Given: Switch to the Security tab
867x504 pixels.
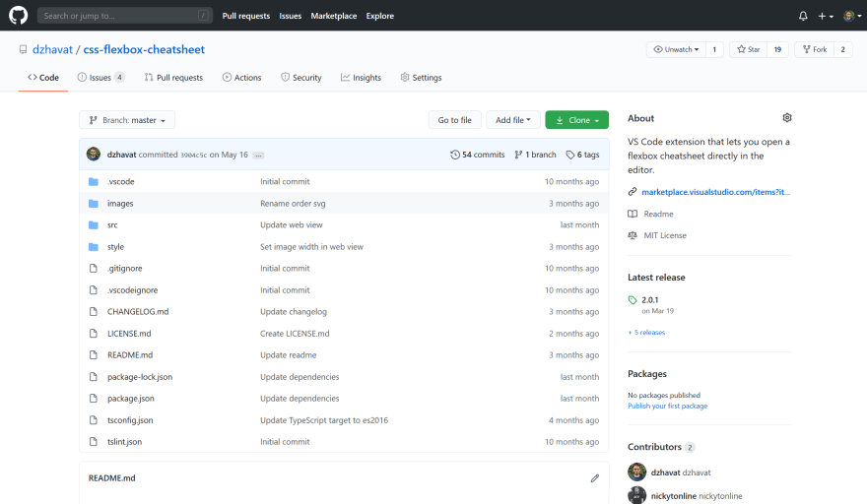Looking at the screenshot, I should pos(300,78).
